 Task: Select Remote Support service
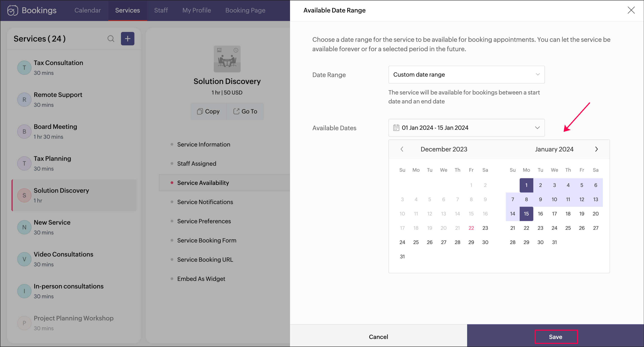tap(74, 100)
